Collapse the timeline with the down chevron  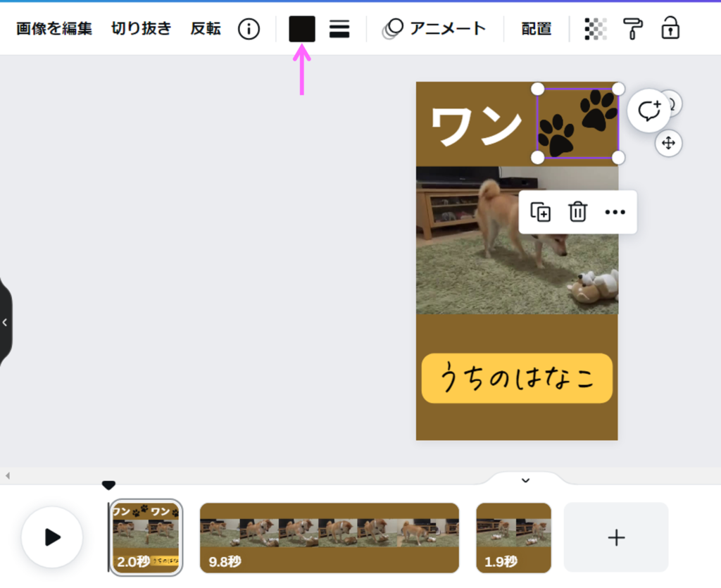coord(525,480)
